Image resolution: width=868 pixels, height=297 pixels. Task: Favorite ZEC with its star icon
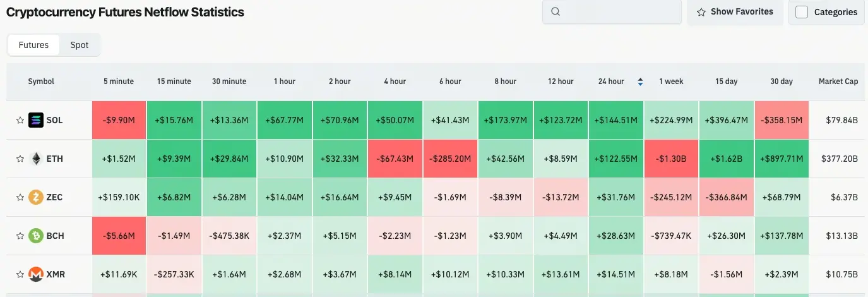pos(20,197)
